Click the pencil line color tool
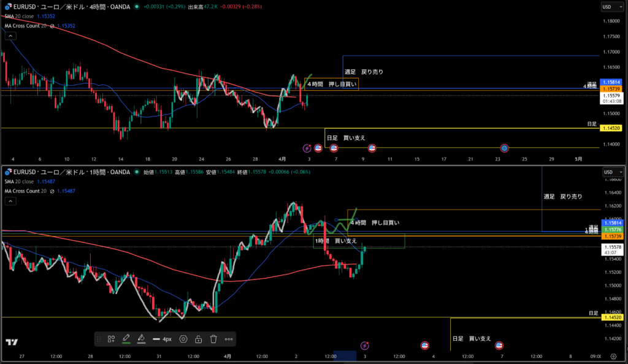 coord(126,338)
